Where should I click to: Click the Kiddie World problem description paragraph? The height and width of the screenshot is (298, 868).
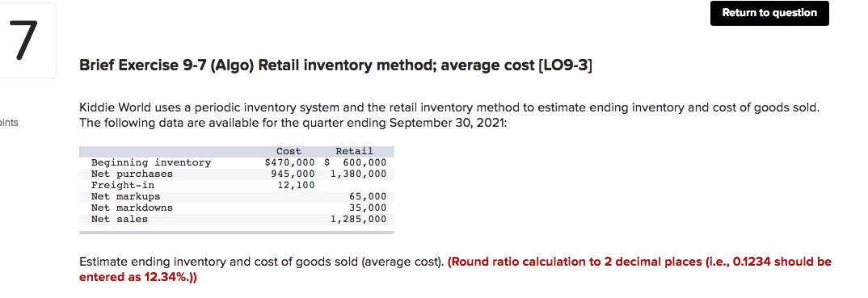pos(449,115)
